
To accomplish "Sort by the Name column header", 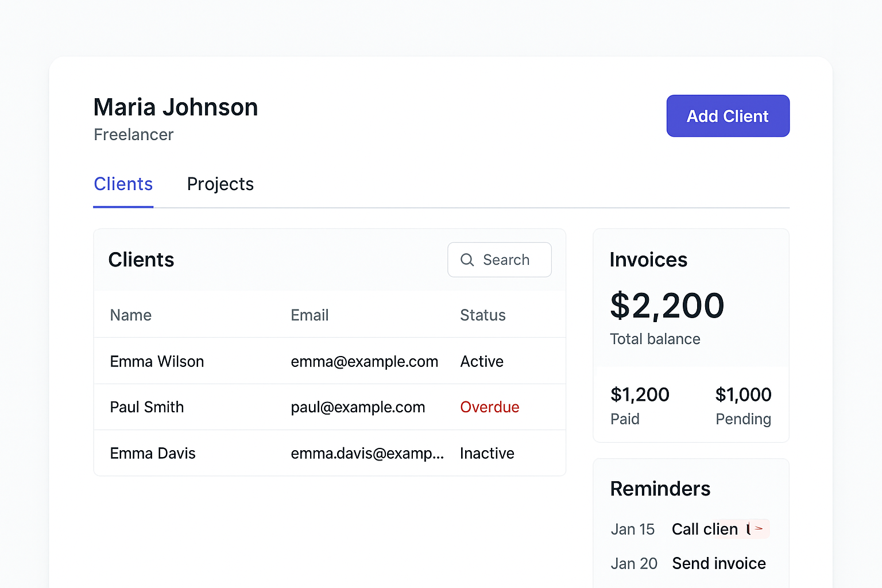I will [130, 315].
